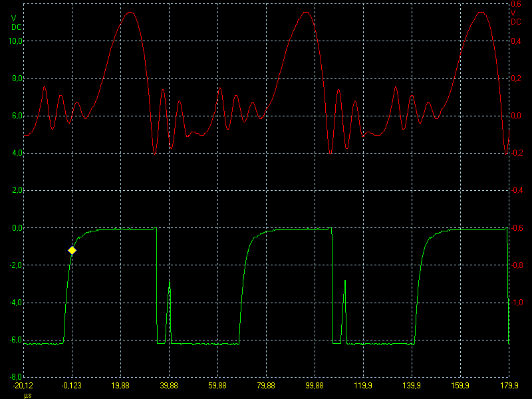Click the green axis value -2,0
Image resolution: width=532 pixels, height=399 pixels.
(x=16, y=265)
